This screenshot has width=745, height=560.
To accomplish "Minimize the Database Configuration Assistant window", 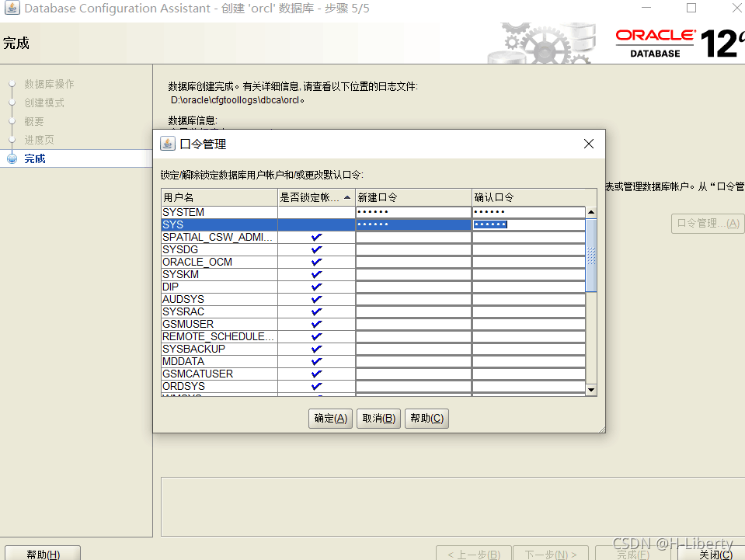I will pyautogui.click(x=646, y=8).
